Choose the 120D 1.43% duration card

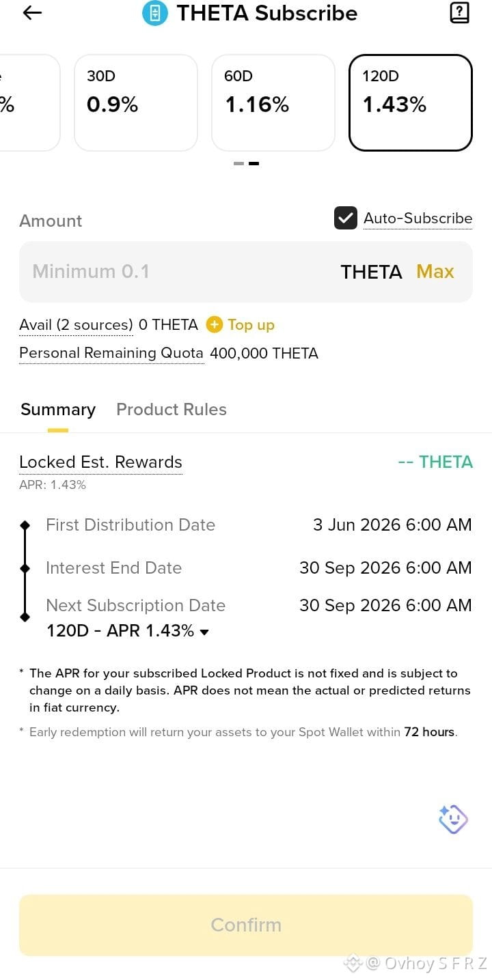point(411,102)
